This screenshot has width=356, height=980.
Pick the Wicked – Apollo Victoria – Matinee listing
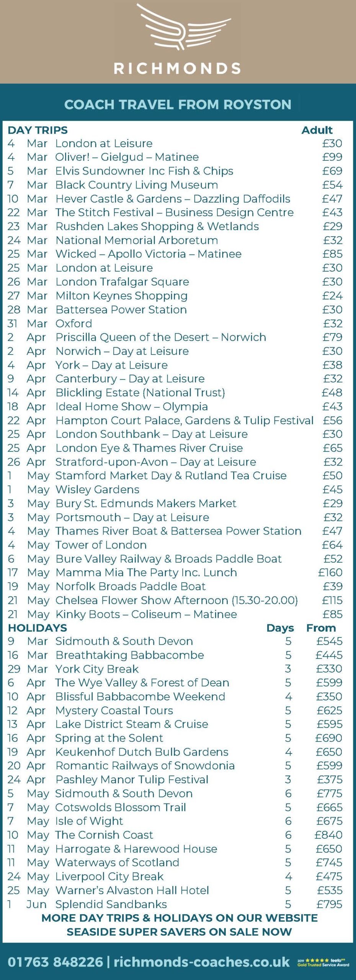149,254
